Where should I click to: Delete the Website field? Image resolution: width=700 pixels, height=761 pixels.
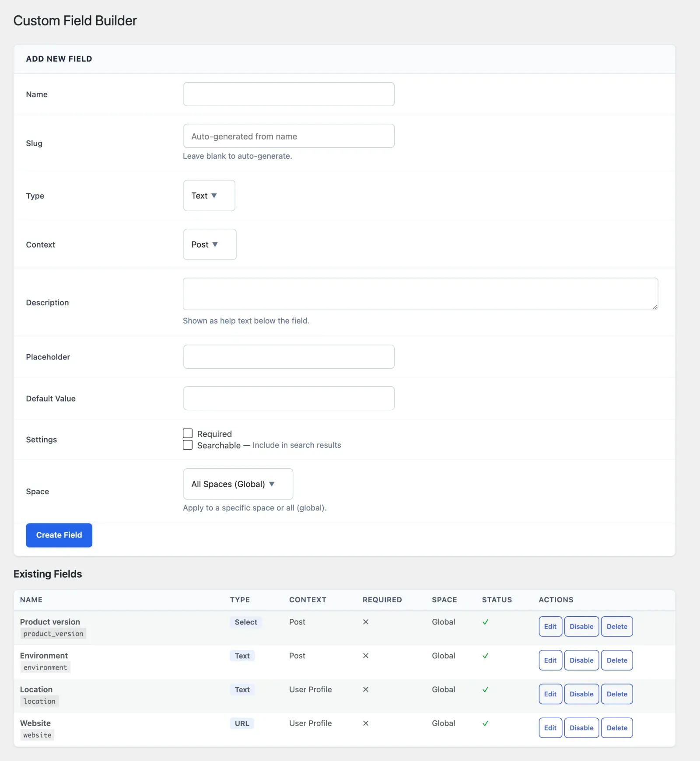(x=617, y=728)
